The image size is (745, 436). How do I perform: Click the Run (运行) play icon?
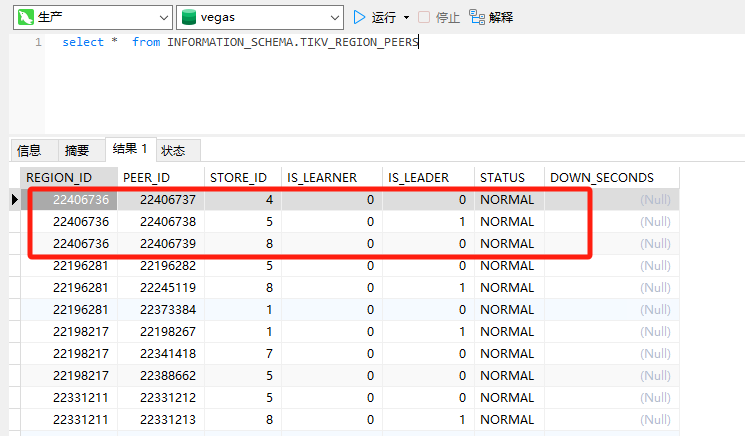click(x=360, y=17)
